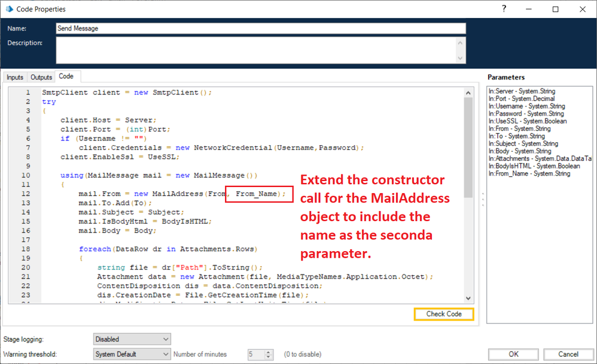Click line 16 mail.Body = Body
The height and width of the screenshot is (364, 597).
click(x=117, y=231)
